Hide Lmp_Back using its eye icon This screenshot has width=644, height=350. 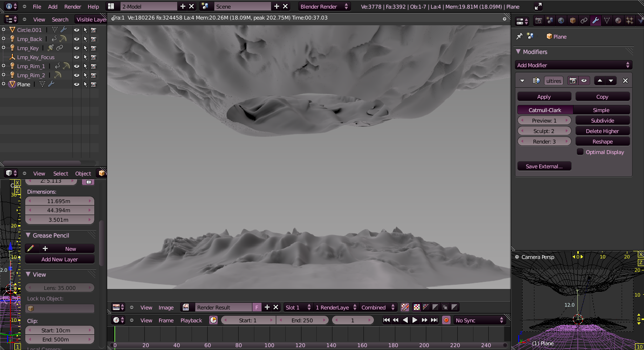76,39
